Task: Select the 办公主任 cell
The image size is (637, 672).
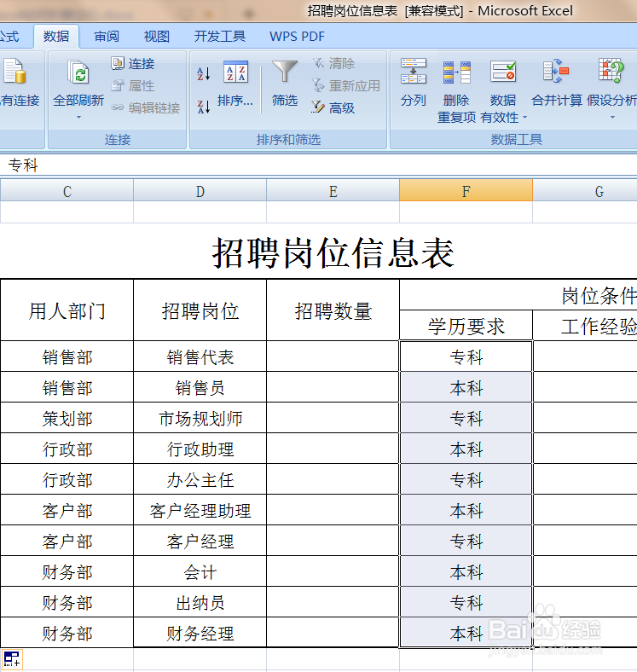Action: 200,479
